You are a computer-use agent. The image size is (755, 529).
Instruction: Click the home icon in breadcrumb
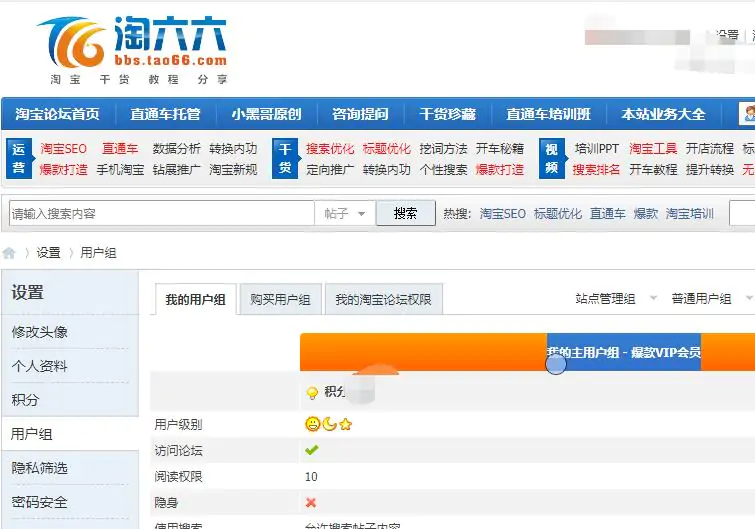9,253
